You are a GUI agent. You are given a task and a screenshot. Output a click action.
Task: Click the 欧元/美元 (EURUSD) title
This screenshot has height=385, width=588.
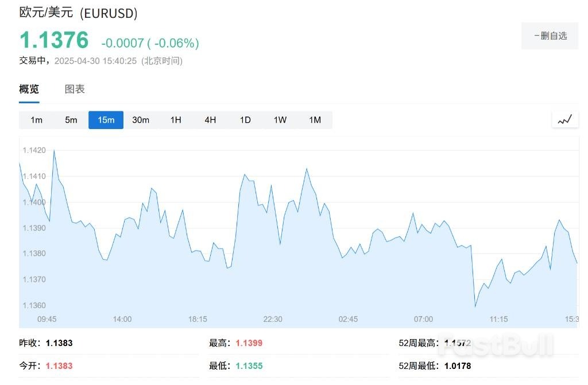click(x=78, y=13)
